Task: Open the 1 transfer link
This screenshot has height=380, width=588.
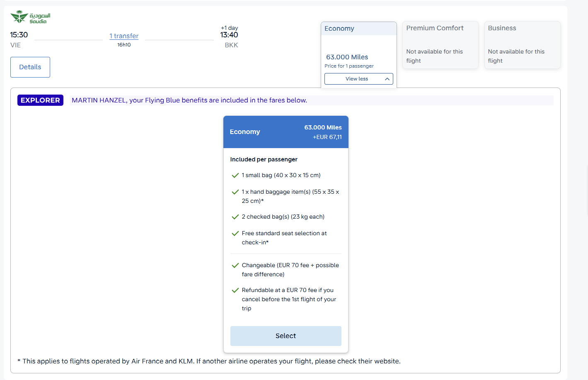Action: tap(124, 36)
